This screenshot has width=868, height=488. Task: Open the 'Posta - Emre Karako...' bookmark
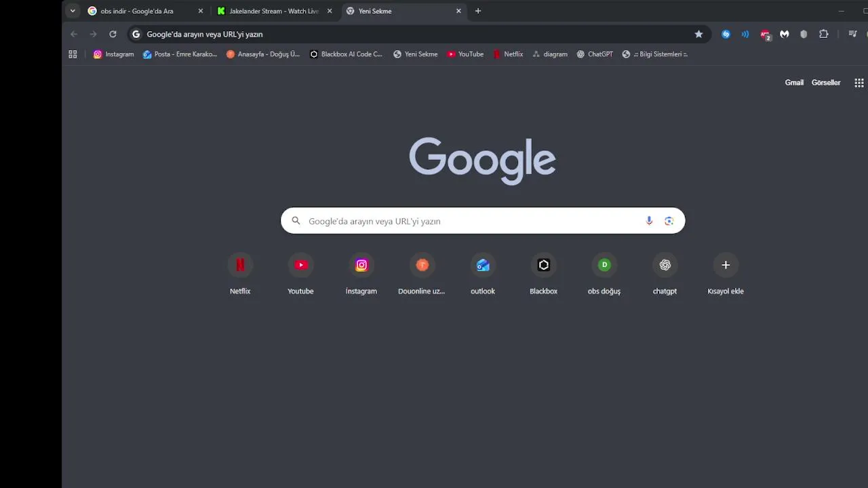(180, 54)
